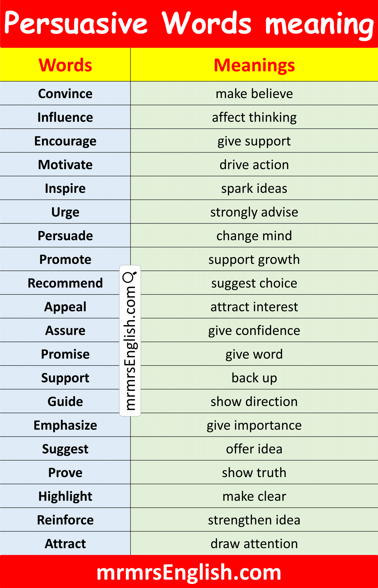Click the word Persuade
The image size is (378, 588).
point(65,236)
